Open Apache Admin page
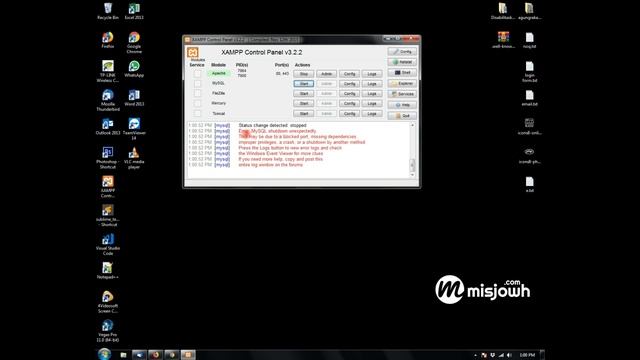640x360 pixels. point(327,74)
